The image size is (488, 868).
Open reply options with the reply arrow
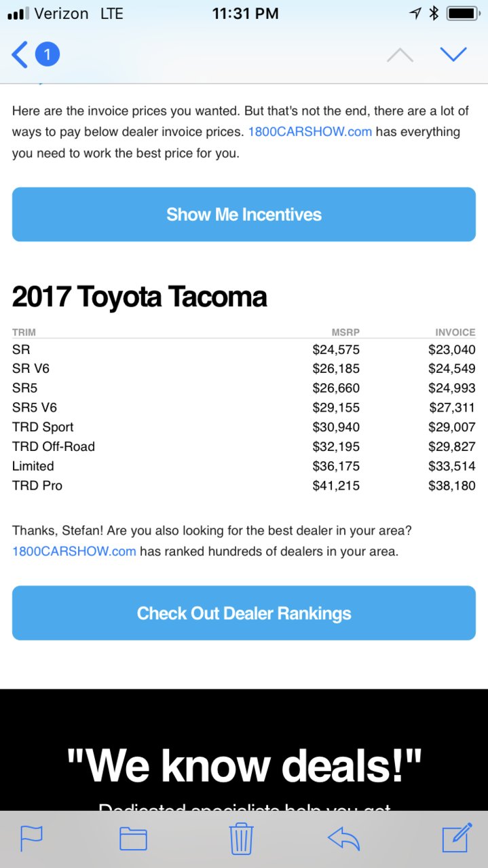(x=343, y=839)
